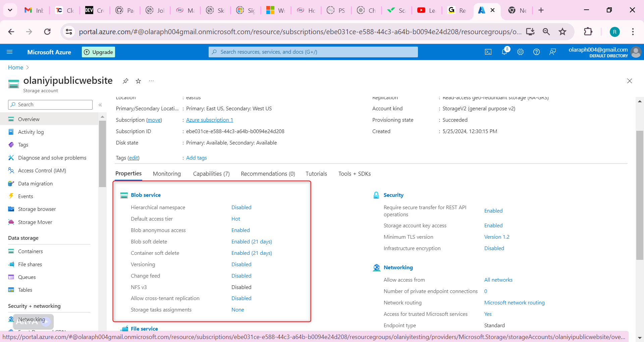Click Microsoft network routing value
This screenshot has width=644, height=342.
515,303
